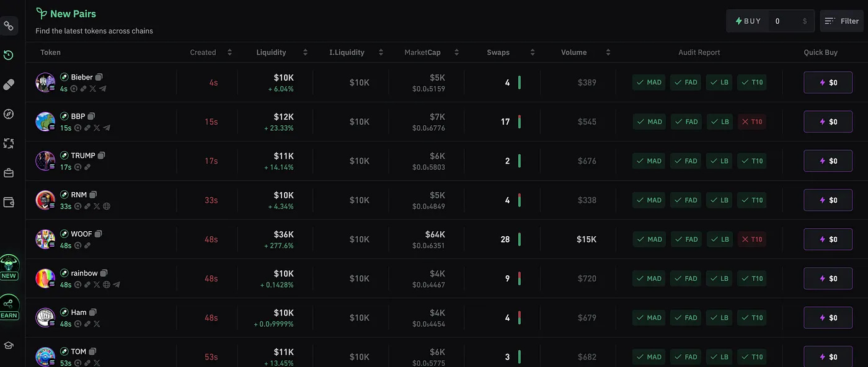Open the compass discovery icon in the sidebar
Screen dimensions: 868x367
point(9,113)
